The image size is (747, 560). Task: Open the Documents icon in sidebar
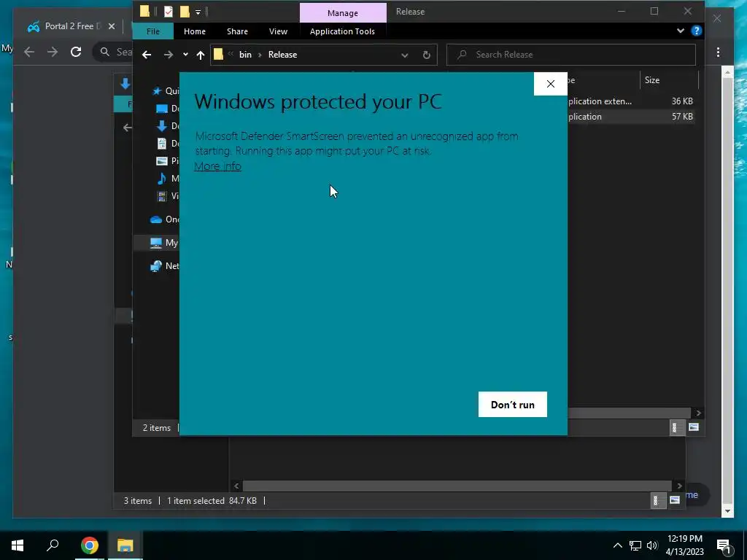162,144
